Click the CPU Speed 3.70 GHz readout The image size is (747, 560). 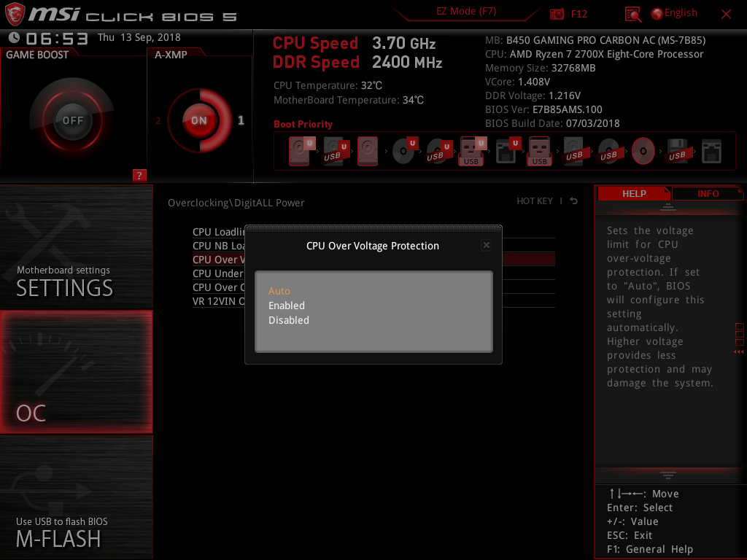[354, 43]
